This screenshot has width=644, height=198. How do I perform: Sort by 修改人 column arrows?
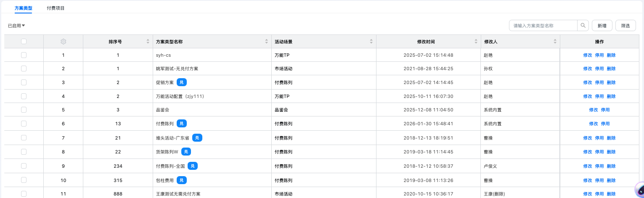click(555, 42)
